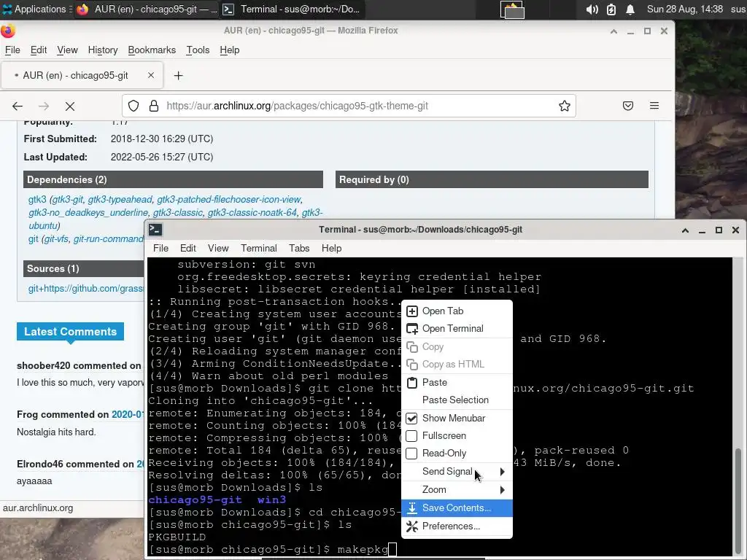Choose Open Tab in context menu
Screen dimensions: 747x560
tap(457, 311)
